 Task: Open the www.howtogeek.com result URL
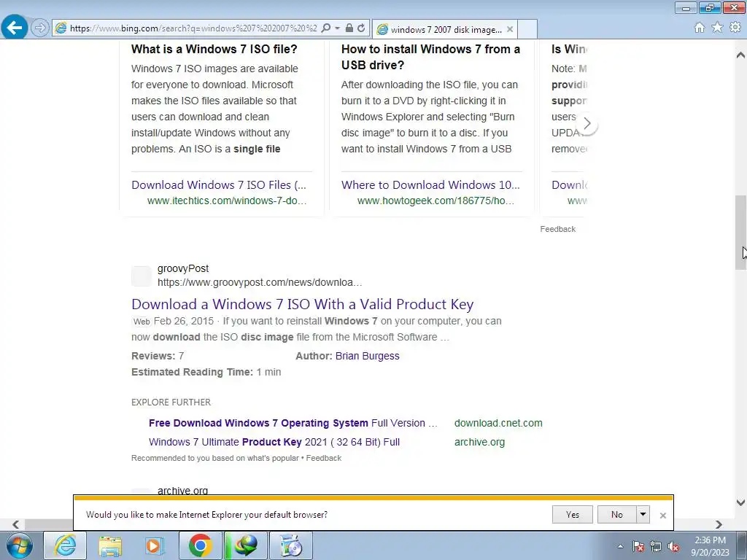436,201
